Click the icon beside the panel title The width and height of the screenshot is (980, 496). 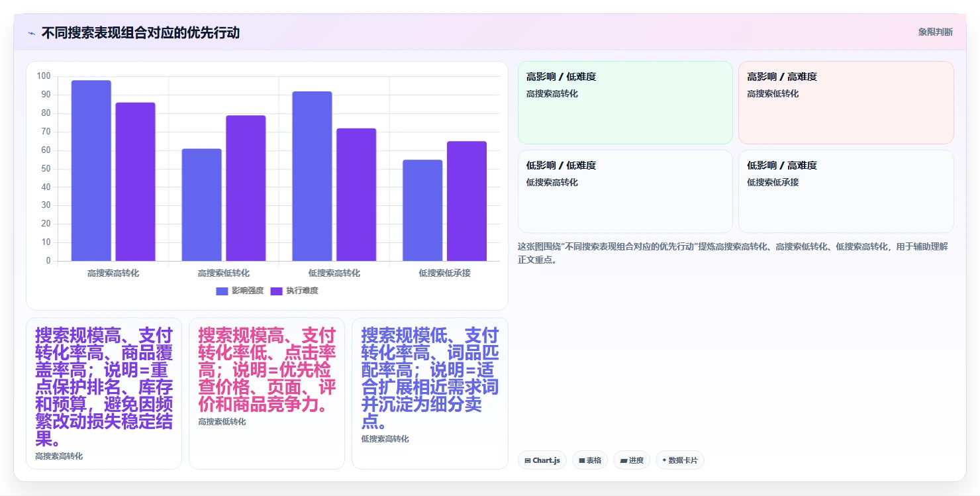tap(31, 33)
